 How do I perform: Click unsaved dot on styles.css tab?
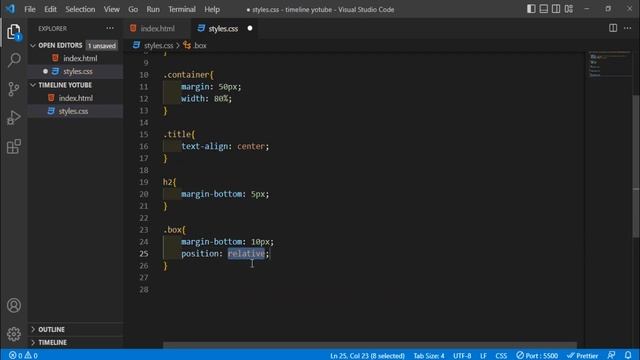click(250, 28)
